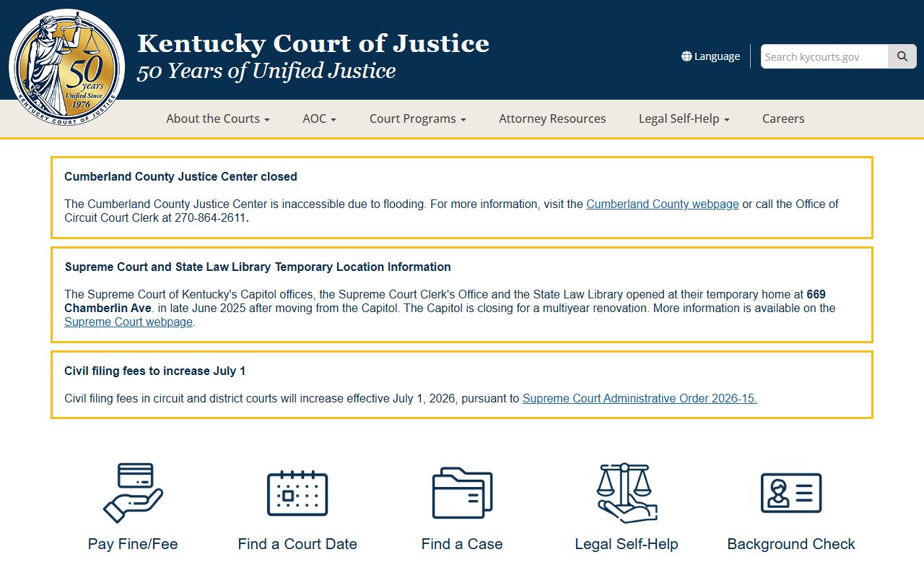The image size is (924, 578).
Task: Click the globe icon beside Language
Action: pyautogui.click(x=687, y=56)
